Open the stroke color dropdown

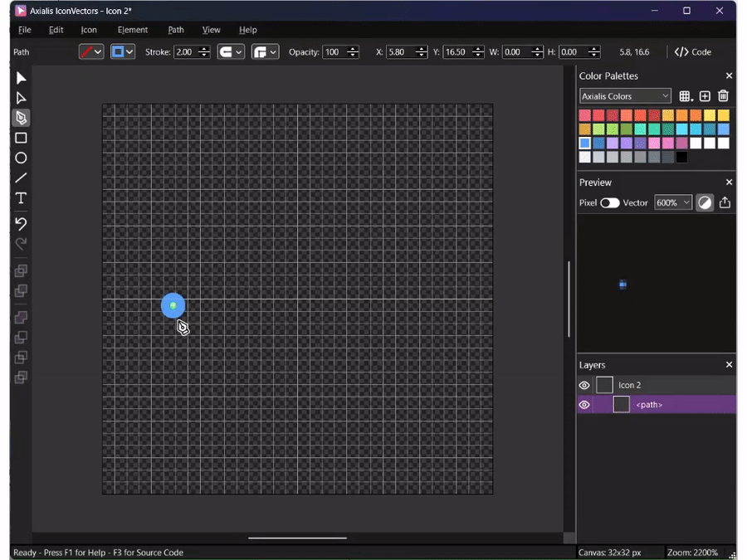(91, 51)
